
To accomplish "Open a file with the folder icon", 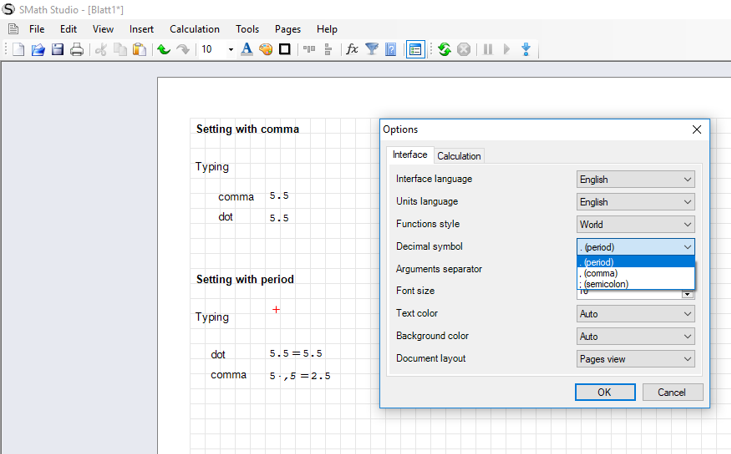I will (38, 49).
